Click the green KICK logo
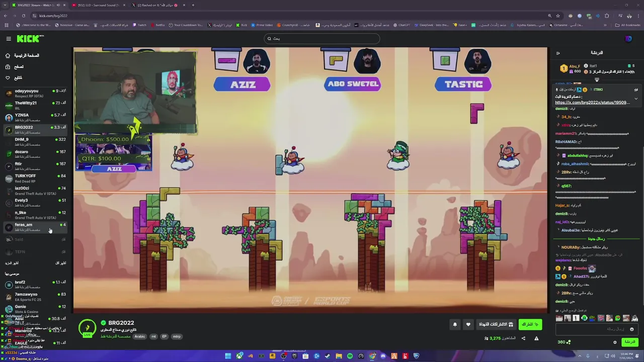 pos(30,39)
